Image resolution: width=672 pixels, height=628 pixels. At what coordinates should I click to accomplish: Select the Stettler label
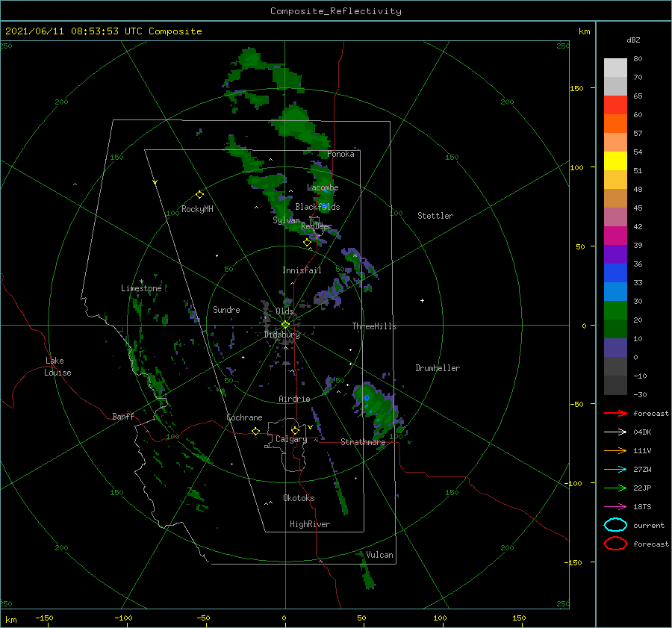pos(435,216)
